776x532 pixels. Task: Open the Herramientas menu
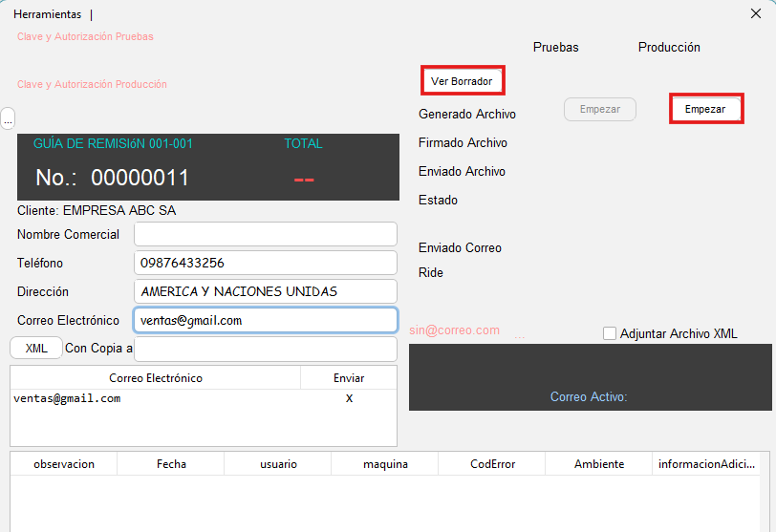[47, 14]
